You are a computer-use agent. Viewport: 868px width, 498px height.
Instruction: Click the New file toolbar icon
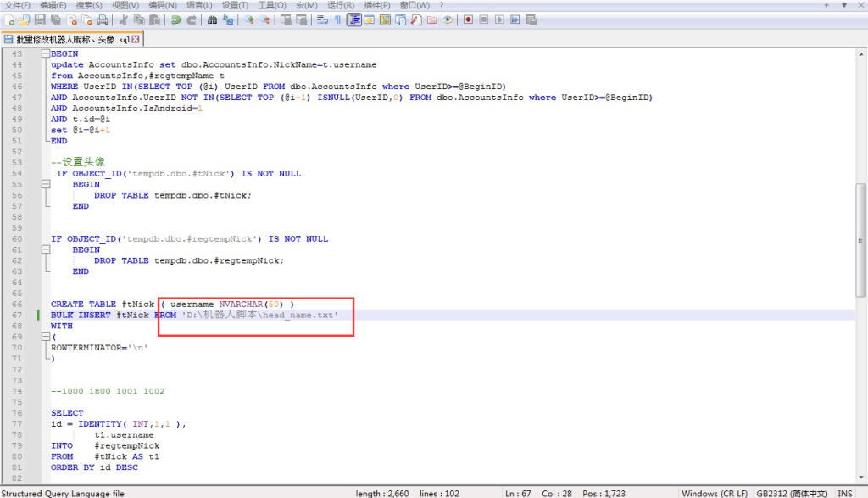8,20
